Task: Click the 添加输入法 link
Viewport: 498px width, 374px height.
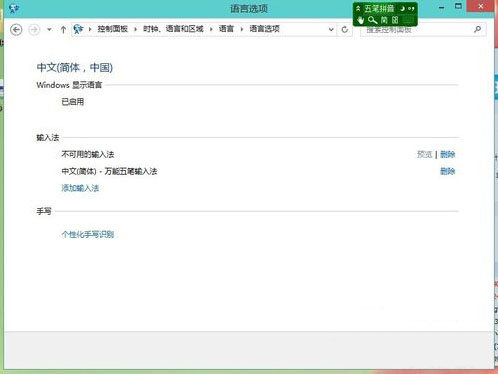Action: tap(80, 188)
